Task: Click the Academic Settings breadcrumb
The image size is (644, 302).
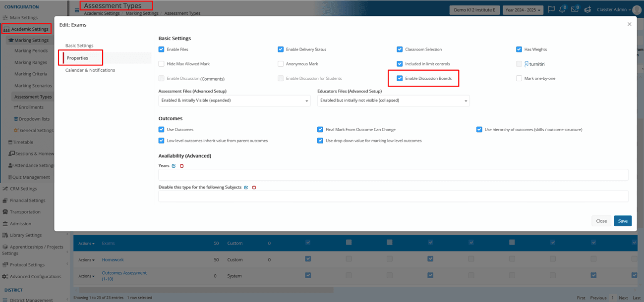Action: click(x=102, y=13)
